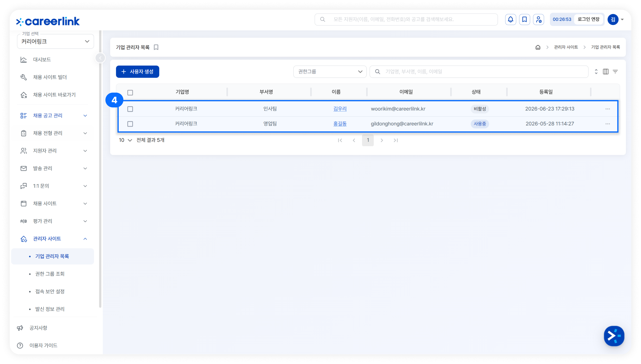Select the 접속 보안 설정 submenu item
Image resolution: width=641 pixels, height=364 pixels.
point(50,291)
